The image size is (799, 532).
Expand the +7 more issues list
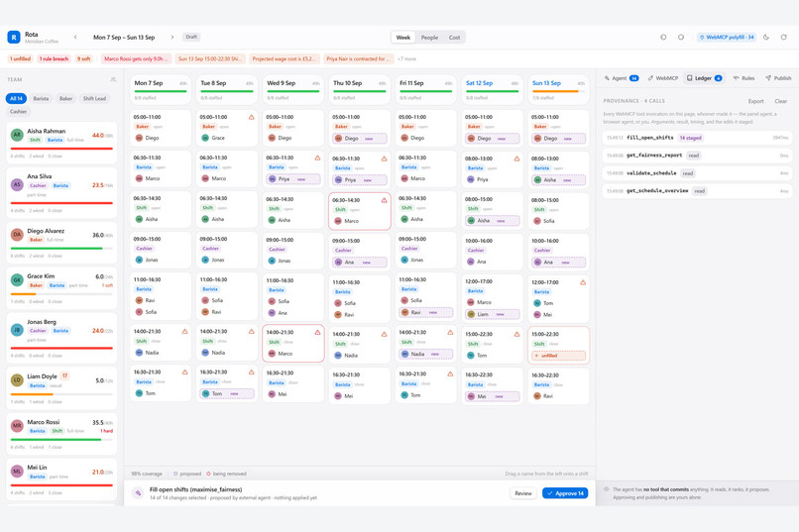coord(406,59)
